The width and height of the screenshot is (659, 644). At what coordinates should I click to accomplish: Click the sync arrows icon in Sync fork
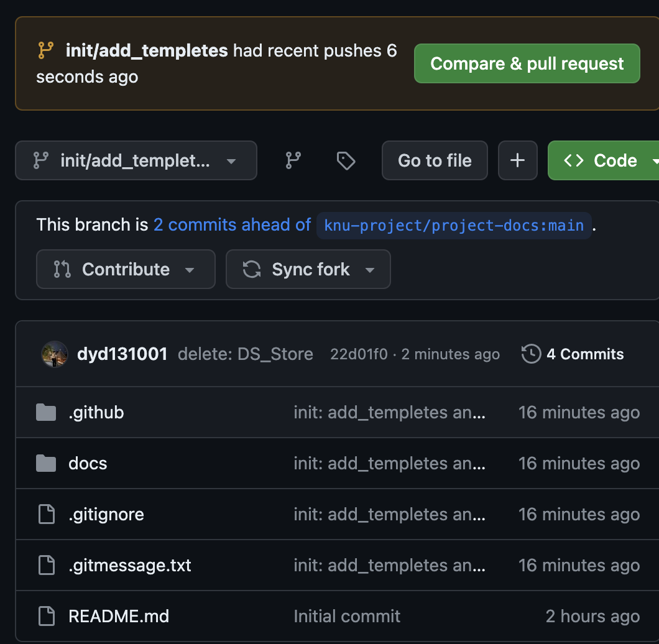coord(252,269)
